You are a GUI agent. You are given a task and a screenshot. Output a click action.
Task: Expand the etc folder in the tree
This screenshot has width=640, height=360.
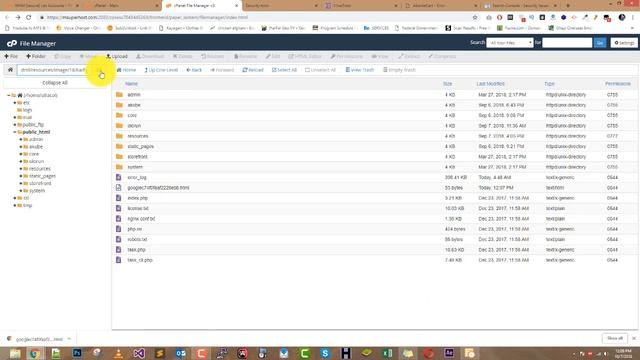[15, 103]
